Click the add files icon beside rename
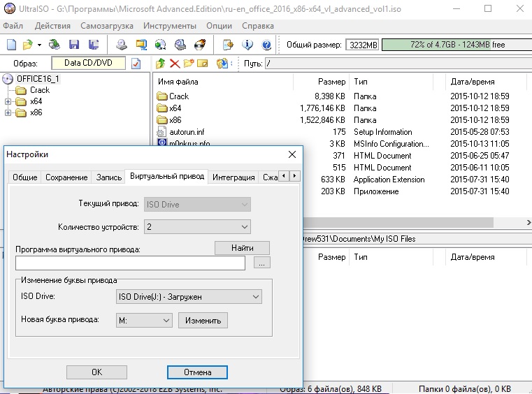The width and height of the screenshot is (532, 394). click(222, 64)
